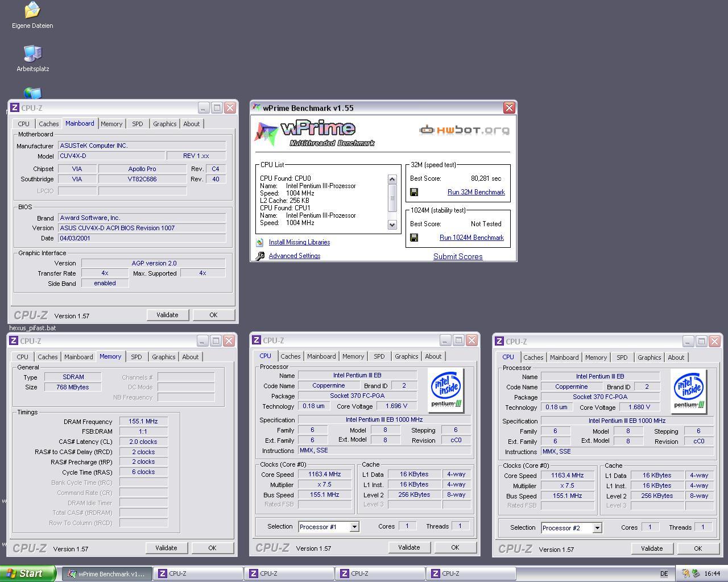Click Validate in the Memory window

(166, 548)
